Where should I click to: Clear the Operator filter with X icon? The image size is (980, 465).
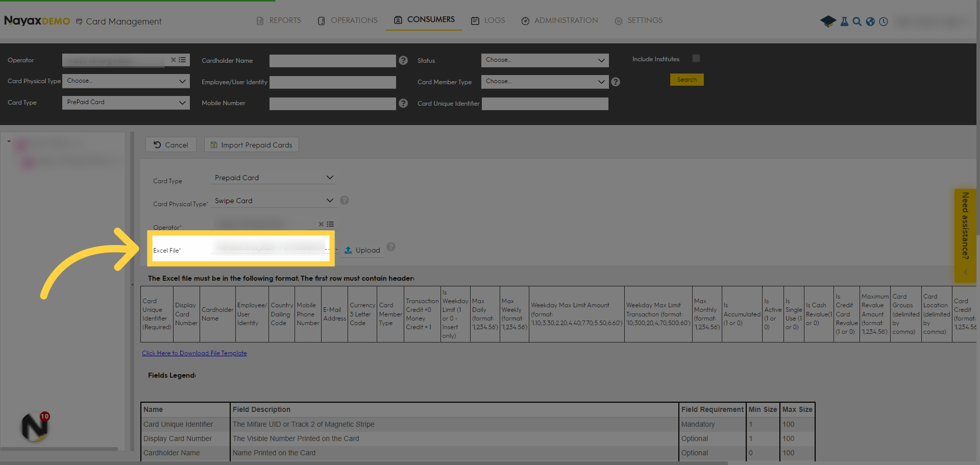(x=173, y=60)
